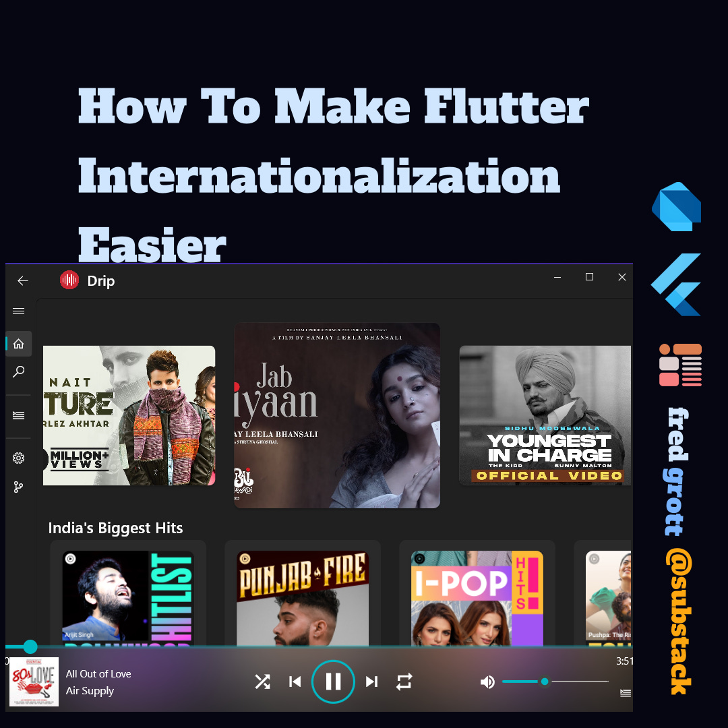Open Settings via the gear icon
Screen dimensions: 728x728
(18, 458)
